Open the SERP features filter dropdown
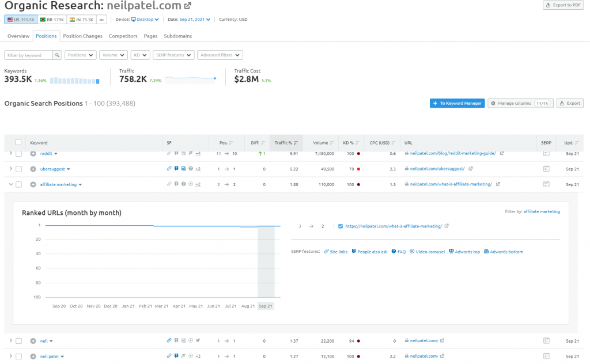 (x=173, y=55)
